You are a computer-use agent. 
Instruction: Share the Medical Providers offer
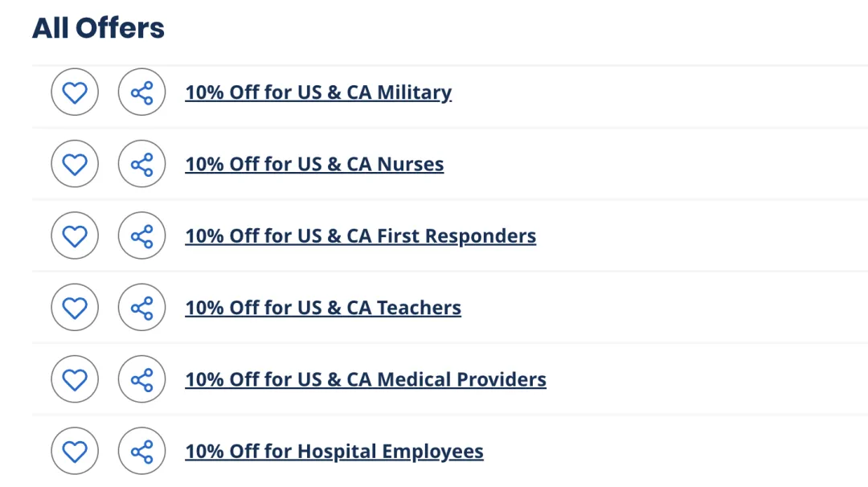point(141,379)
